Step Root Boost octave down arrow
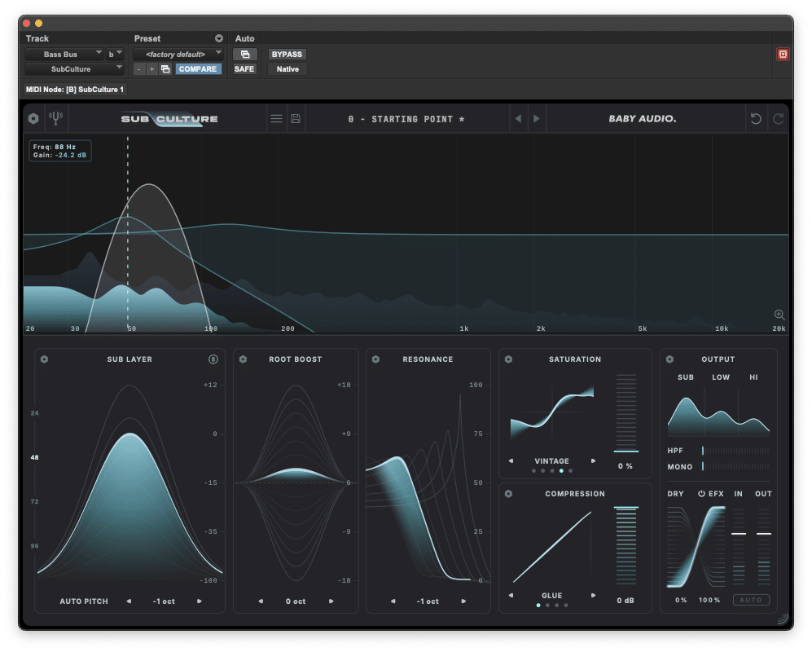The height and width of the screenshot is (652, 812). click(261, 601)
